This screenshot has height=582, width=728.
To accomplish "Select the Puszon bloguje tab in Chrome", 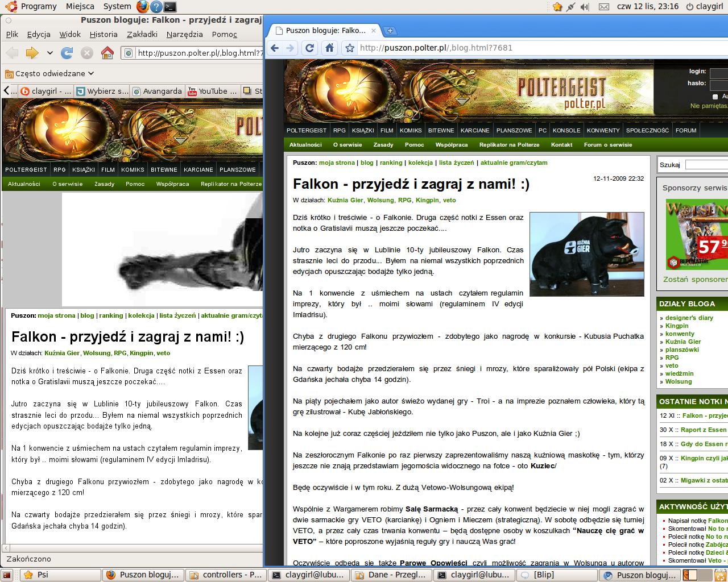I will [325, 31].
